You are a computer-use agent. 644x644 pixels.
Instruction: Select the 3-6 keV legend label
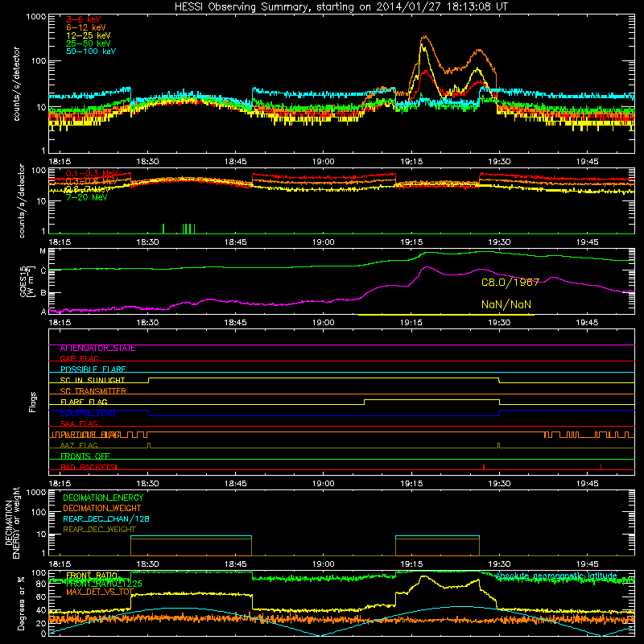(x=84, y=19)
